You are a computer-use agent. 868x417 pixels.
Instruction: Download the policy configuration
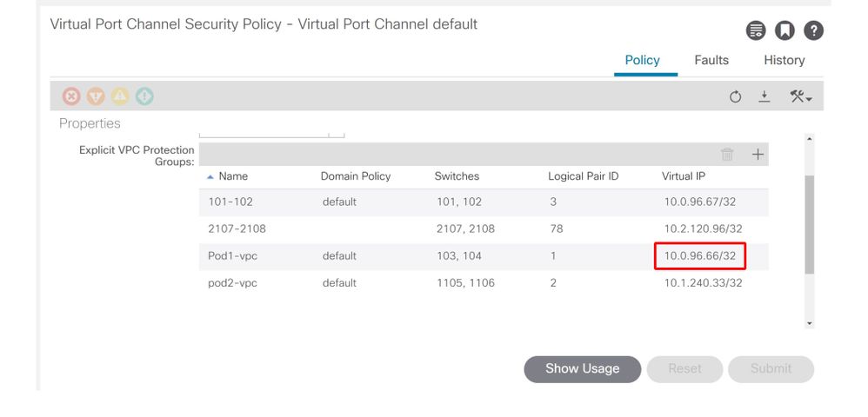click(765, 96)
